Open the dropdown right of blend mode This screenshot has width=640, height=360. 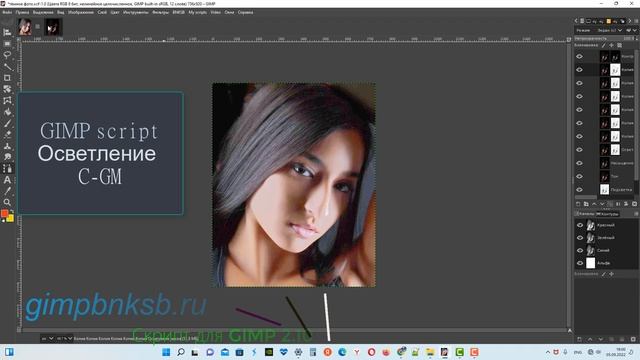click(x=631, y=30)
